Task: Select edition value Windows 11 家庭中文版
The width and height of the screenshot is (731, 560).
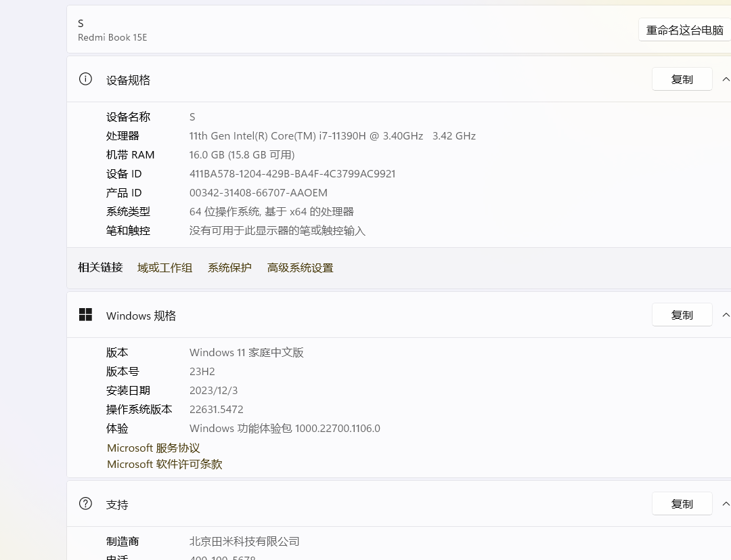Action: pyautogui.click(x=246, y=353)
